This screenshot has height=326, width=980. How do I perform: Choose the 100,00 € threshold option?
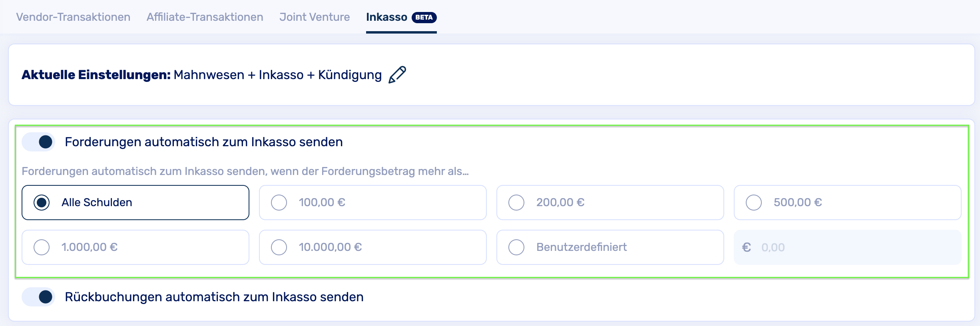tap(279, 203)
